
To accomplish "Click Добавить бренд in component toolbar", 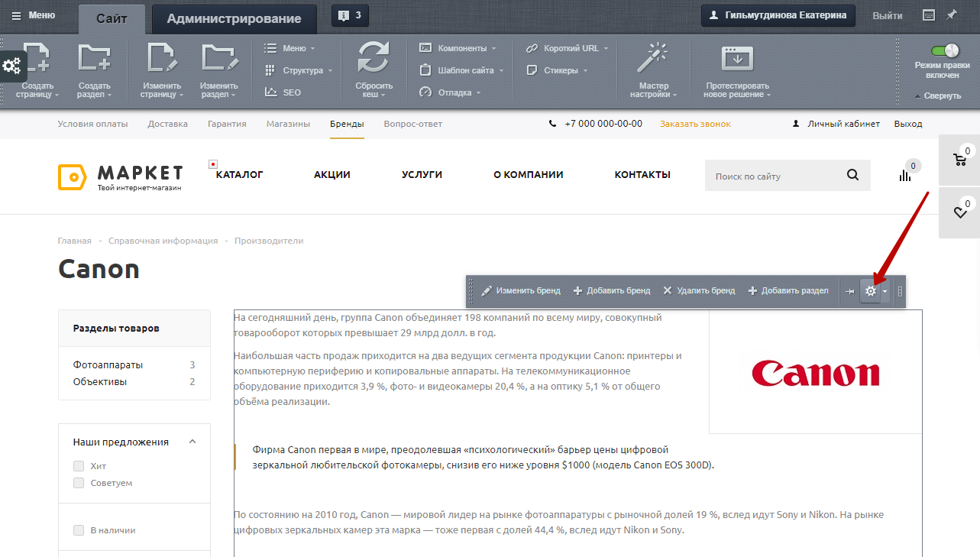I will coord(612,291).
